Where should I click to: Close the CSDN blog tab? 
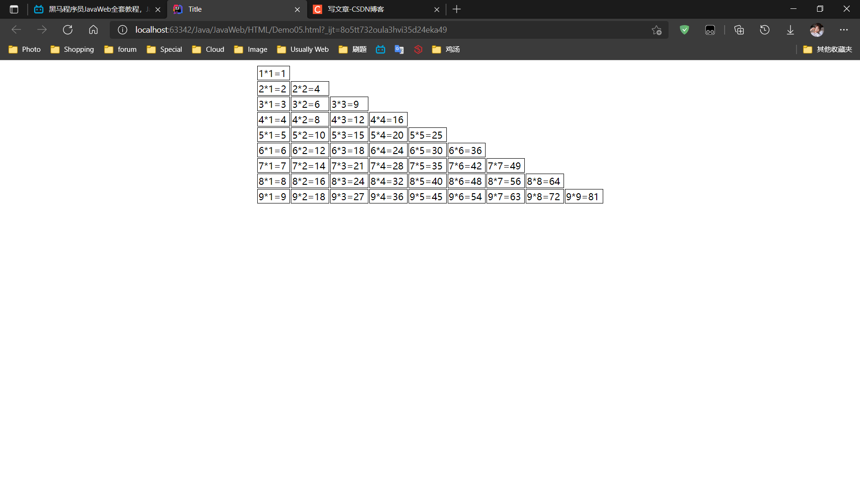point(437,9)
